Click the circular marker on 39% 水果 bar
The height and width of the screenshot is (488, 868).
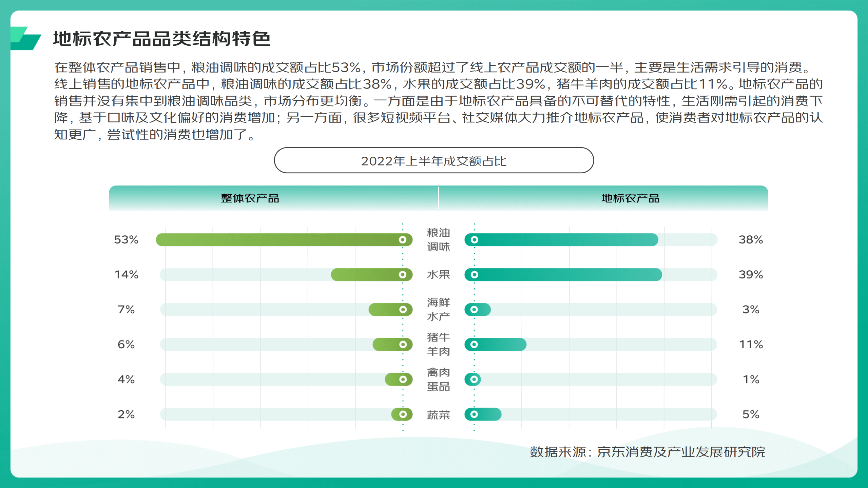[x=474, y=275]
